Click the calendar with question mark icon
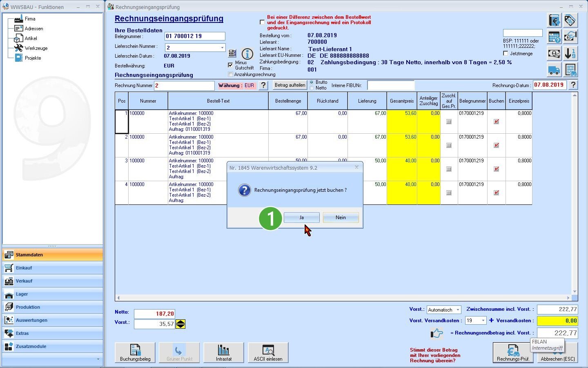The width and height of the screenshot is (588, 368). [554, 37]
